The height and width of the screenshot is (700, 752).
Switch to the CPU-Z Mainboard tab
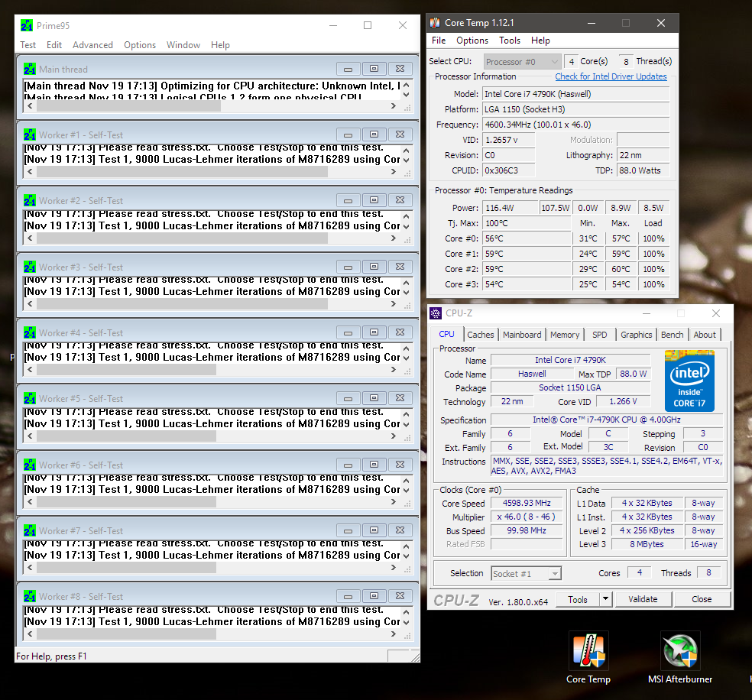[522, 335]
